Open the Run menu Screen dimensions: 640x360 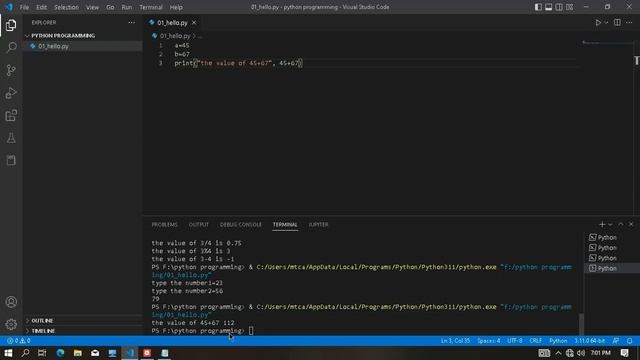[x=127, y=7]
